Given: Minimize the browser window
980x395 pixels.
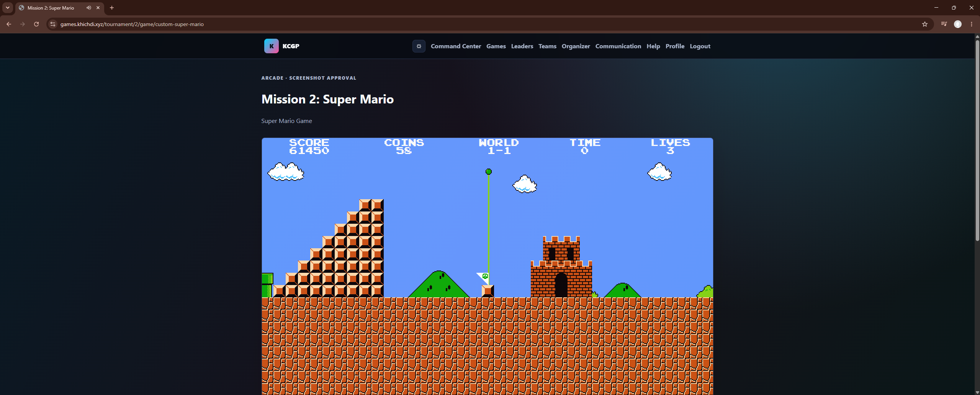Looking at the screenshot, I should (x=936, y=8).
